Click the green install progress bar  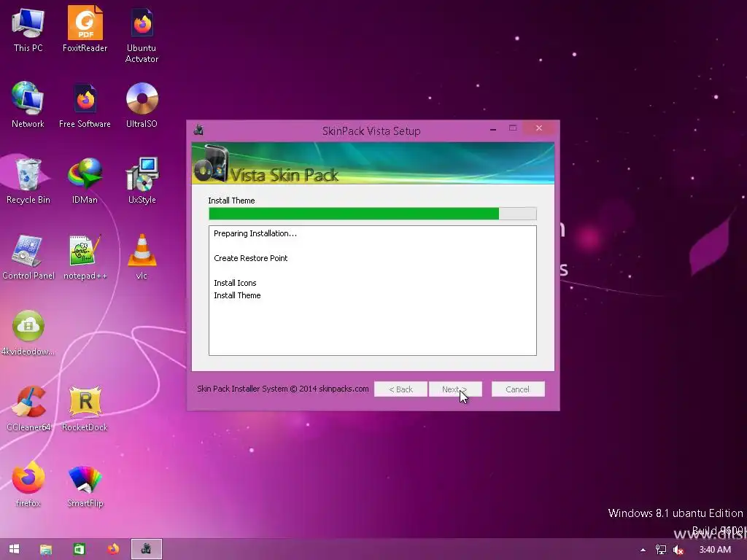(x=373, y=214)
